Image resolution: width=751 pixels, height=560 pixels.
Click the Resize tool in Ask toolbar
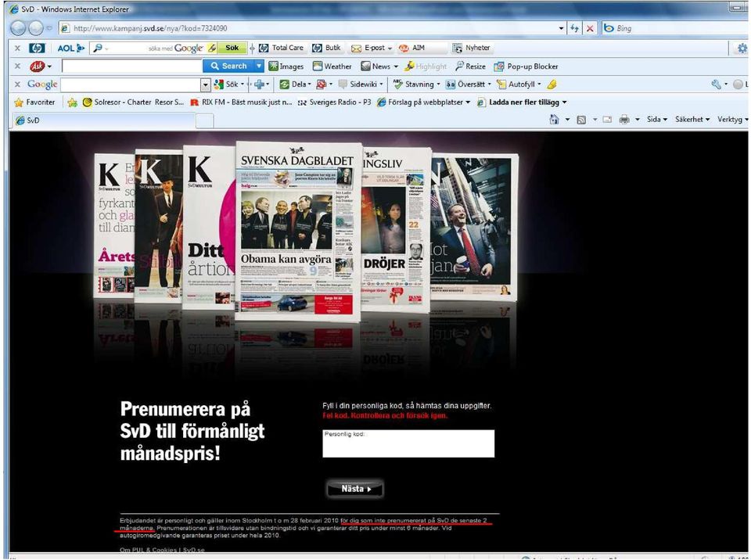coord(470,66)
